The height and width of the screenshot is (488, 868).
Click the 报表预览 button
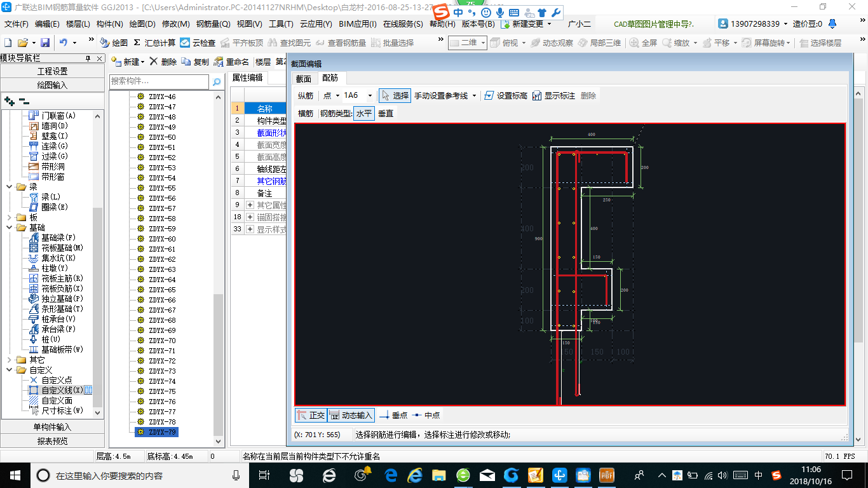click(52, 440)
